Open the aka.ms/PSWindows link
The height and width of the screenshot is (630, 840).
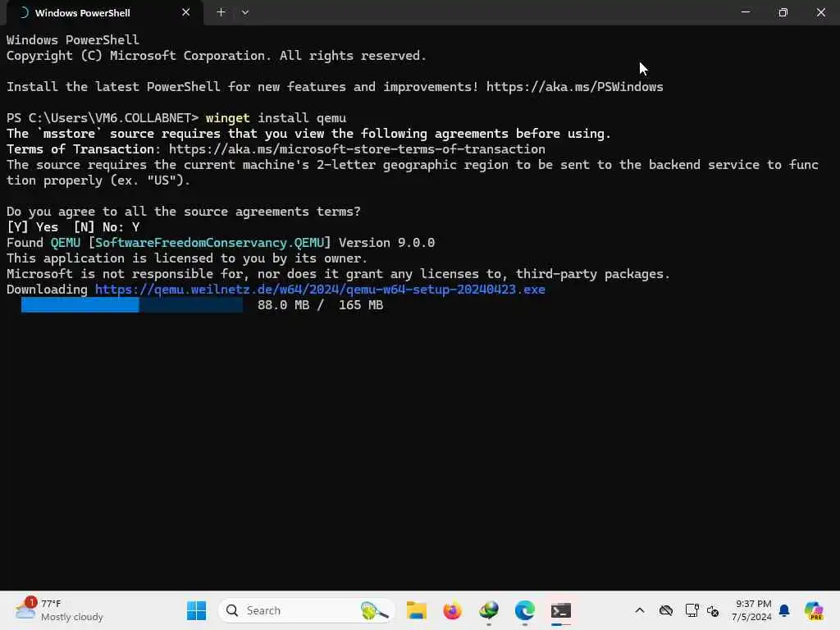click(x=574, y=87)
